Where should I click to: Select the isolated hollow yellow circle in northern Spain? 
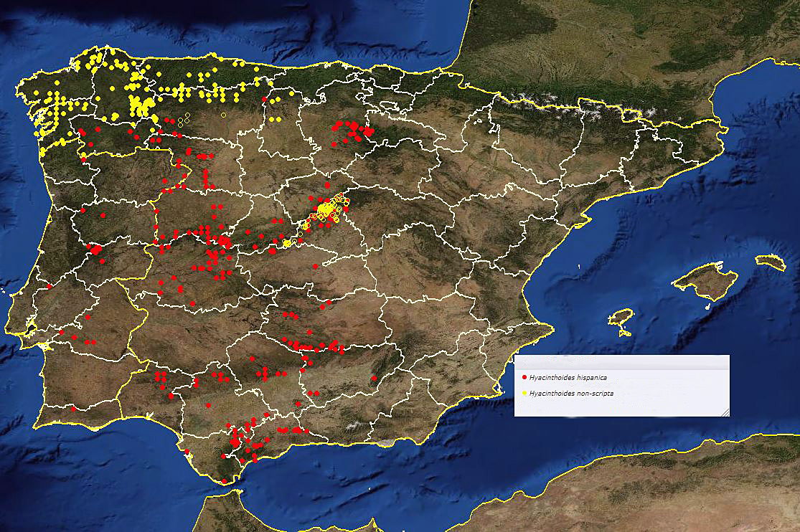(223, 115)
